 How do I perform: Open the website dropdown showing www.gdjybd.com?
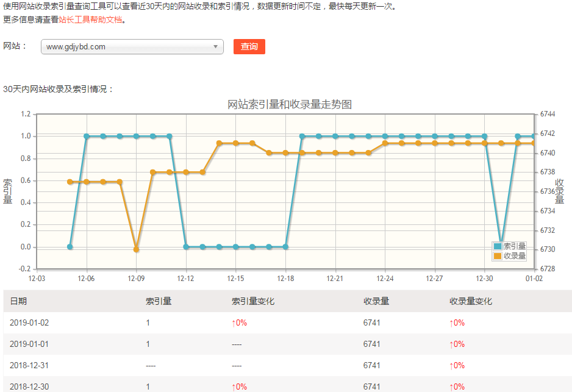(x=128, y=47)
